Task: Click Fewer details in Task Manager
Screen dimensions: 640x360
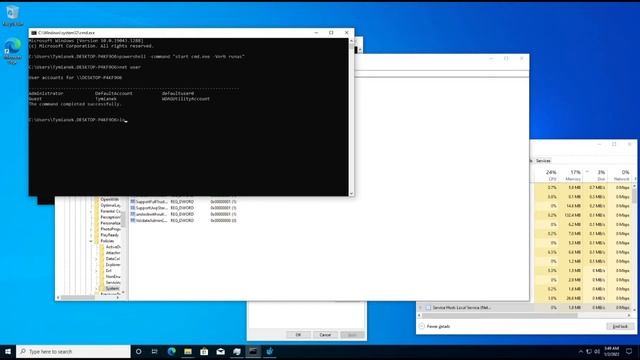Action: coord(434,327)
